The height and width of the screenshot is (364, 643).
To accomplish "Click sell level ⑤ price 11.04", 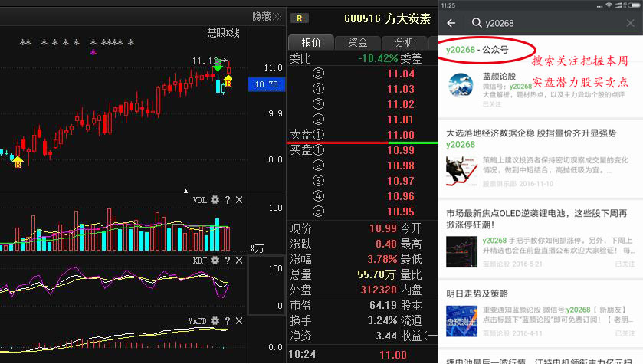I will [401, 74].
